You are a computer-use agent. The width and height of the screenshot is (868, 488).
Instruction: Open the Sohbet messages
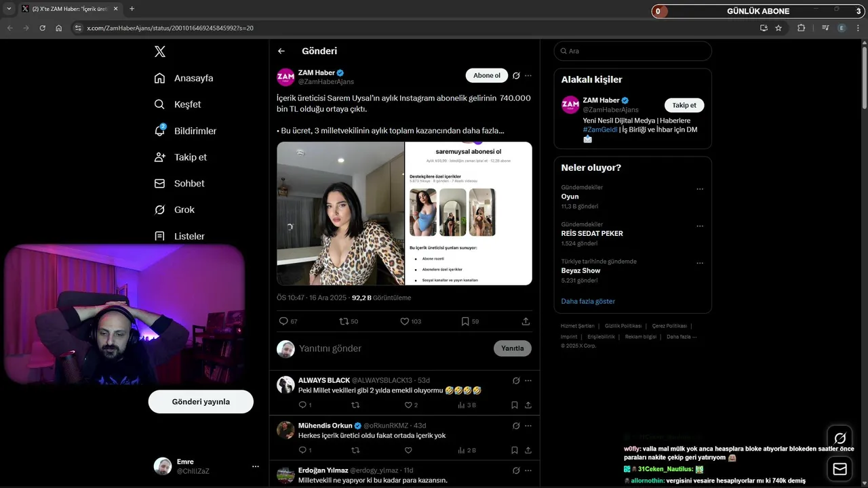[179, 184]
